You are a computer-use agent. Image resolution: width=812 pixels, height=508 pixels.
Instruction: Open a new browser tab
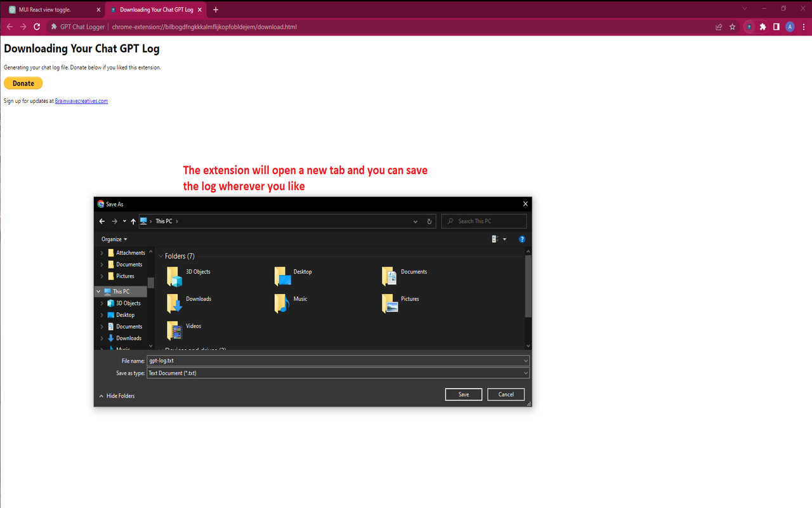pyautogui.click(x=216, y=10)
